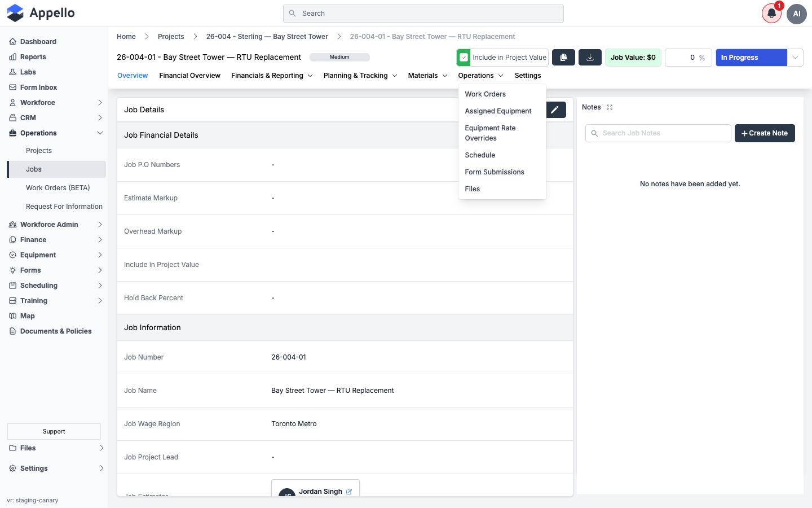Click the Support button

[x=54, y=431]
